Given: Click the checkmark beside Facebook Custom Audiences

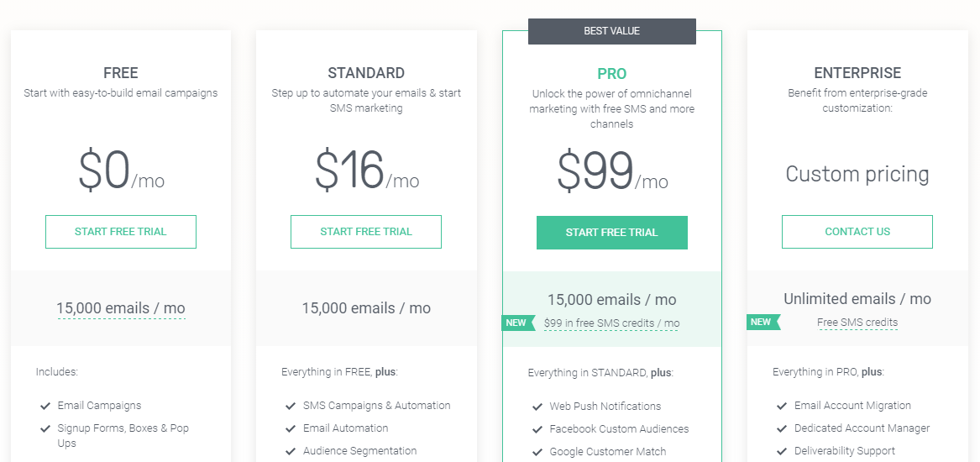Looking at the screenshot, I should coord(537,429).
